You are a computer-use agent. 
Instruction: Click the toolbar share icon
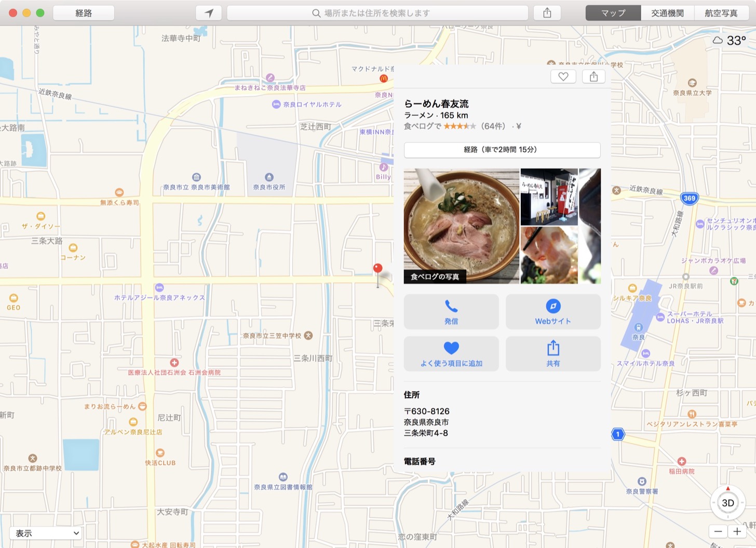547,13
